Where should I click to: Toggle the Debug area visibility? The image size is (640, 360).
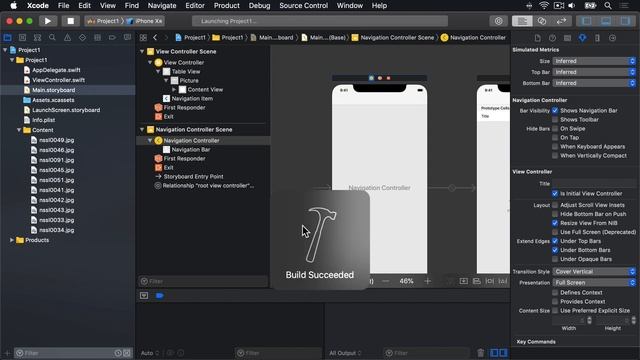tap(606, 21)
